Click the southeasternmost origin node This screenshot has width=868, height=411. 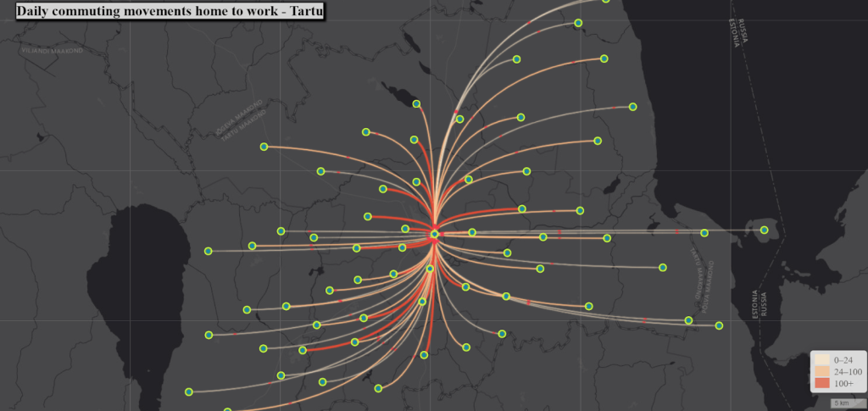point(719,325)
